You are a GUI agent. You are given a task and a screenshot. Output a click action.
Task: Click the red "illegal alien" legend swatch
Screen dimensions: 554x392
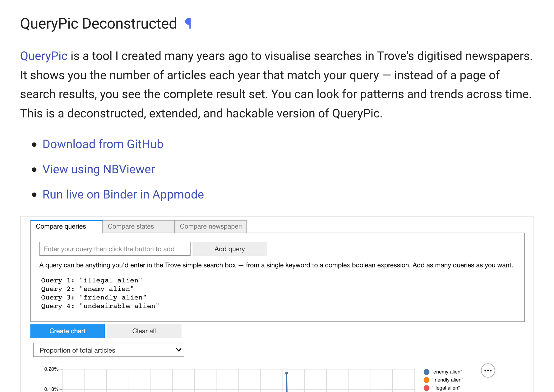[x=427, y=388]
